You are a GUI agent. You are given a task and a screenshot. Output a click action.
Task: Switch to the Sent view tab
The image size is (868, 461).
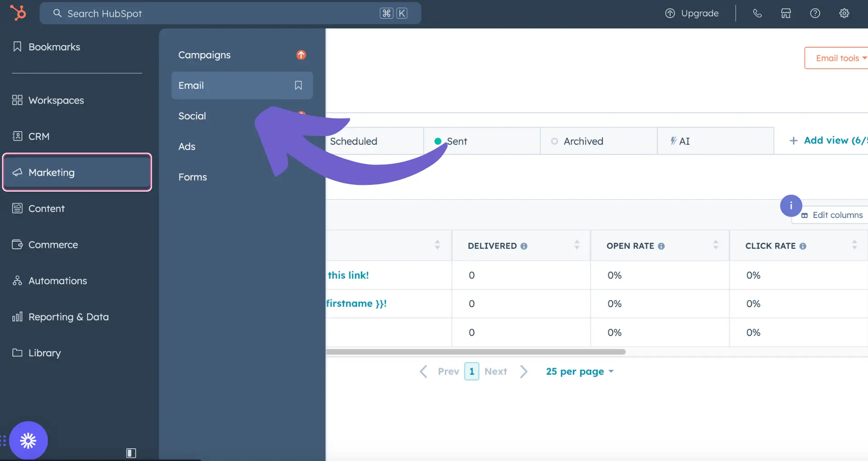tap(482, 141)
